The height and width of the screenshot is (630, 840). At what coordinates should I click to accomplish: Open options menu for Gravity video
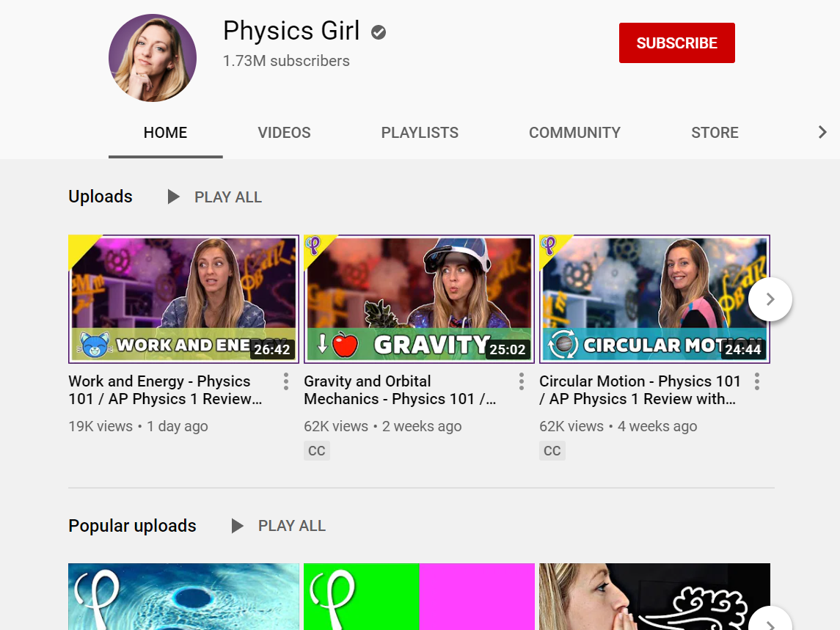click(x=522, y=381)
